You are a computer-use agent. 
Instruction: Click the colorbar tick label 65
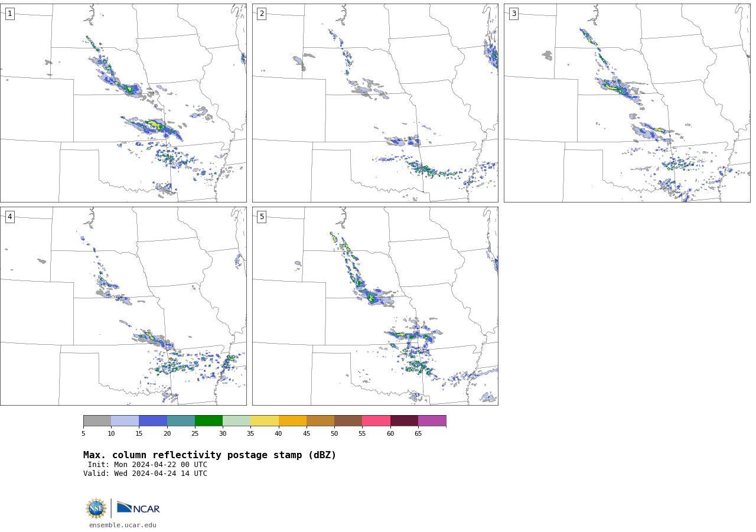coord(418,433)
